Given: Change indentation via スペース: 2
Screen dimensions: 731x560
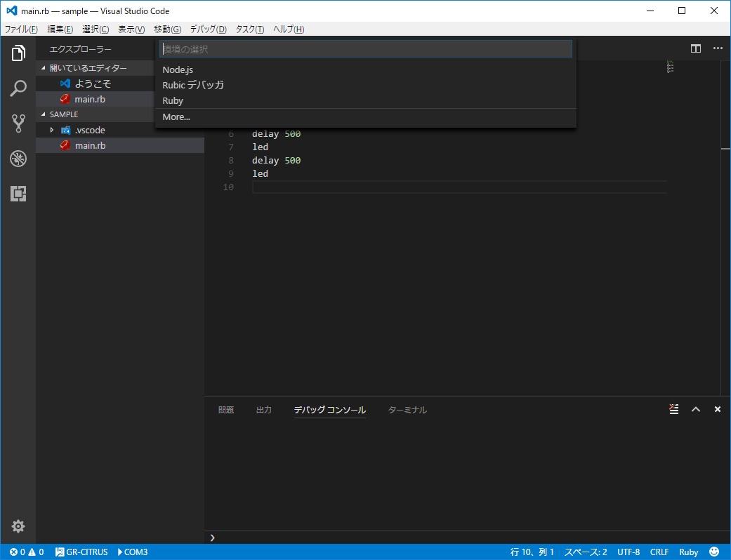Looking at the screenshot, I should 586,552.
